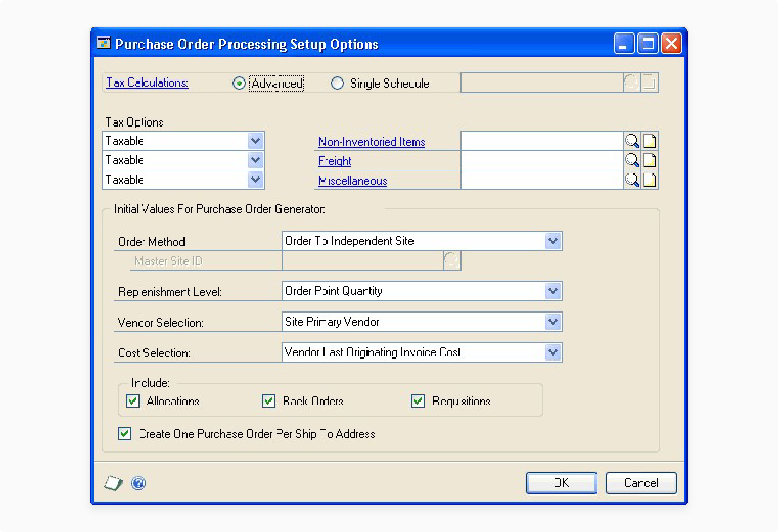Screen dimensions: 778x532
Task: Open note icon for Miscellaneous row
Action: (x=649, y=180)
